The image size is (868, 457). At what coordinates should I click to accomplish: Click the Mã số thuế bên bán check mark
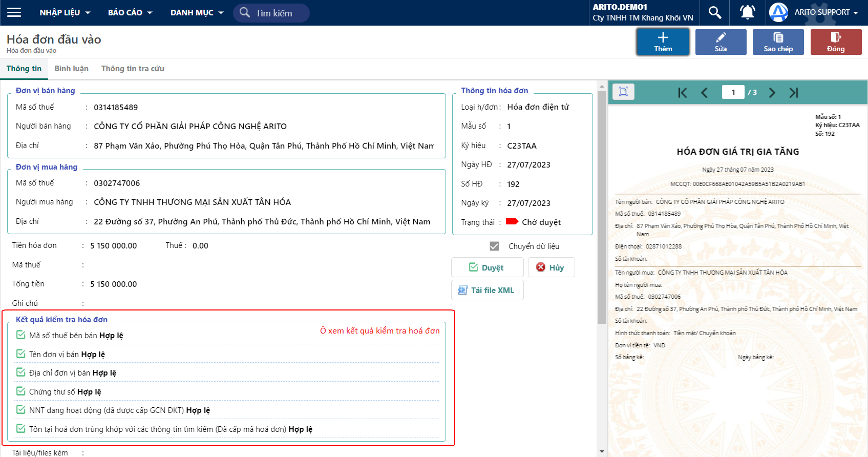[21, 335]
